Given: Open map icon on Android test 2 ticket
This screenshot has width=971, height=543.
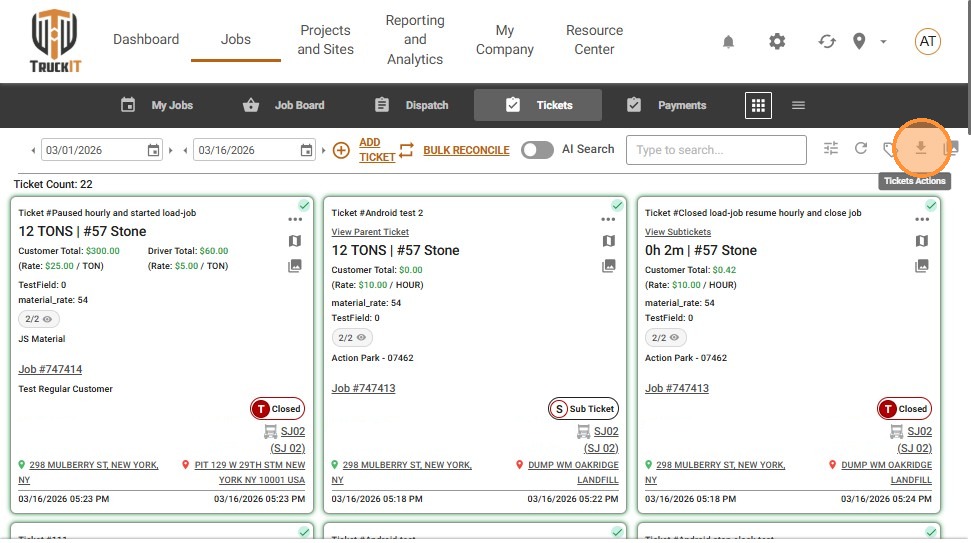Looking at the screenshot, I should pos(609,241).
